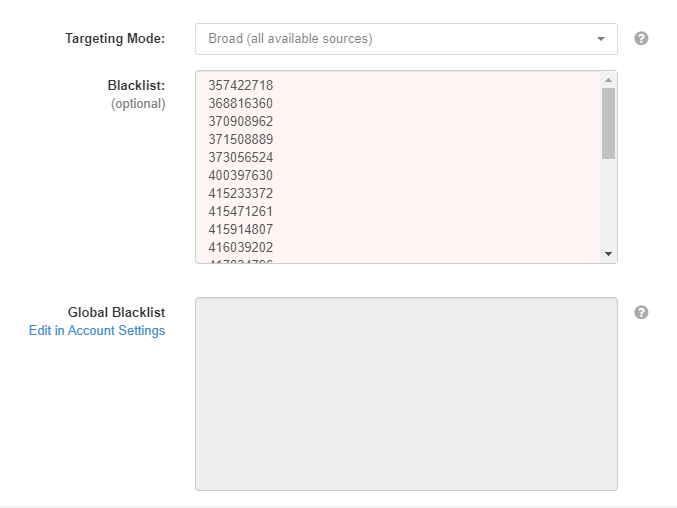Click the greyed-out Global Blacklist box
677x508 pixels.
405,394
